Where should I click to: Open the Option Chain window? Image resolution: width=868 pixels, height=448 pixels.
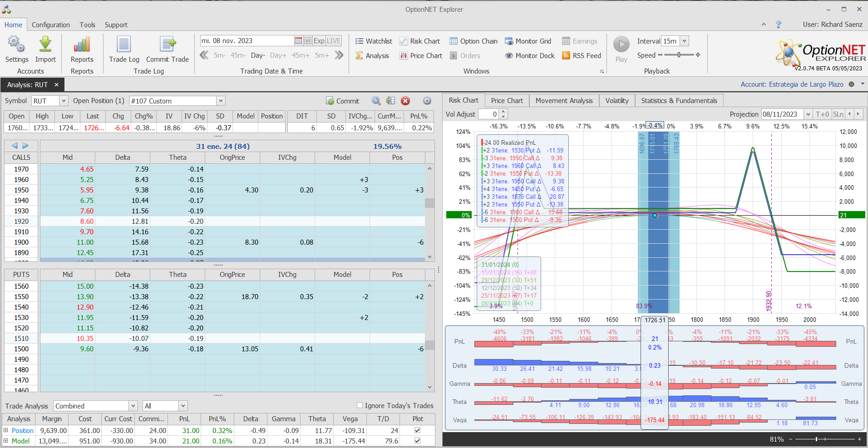[x=473, y=41]
